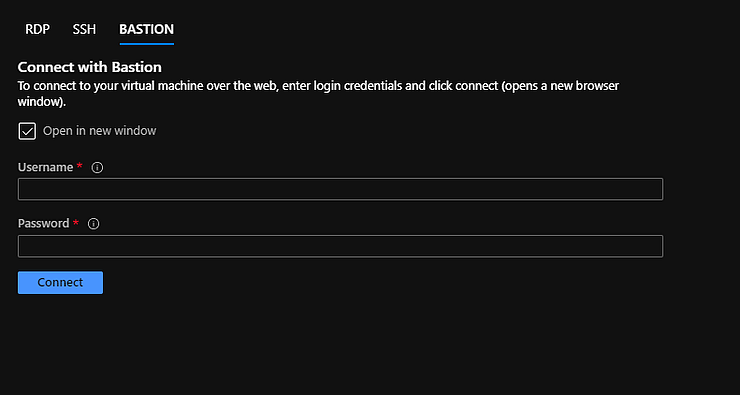The width and height of the screenshot is (740, 395).
Task: Click the Username field label
Action: pyautogui.click(x=45, y=168)
